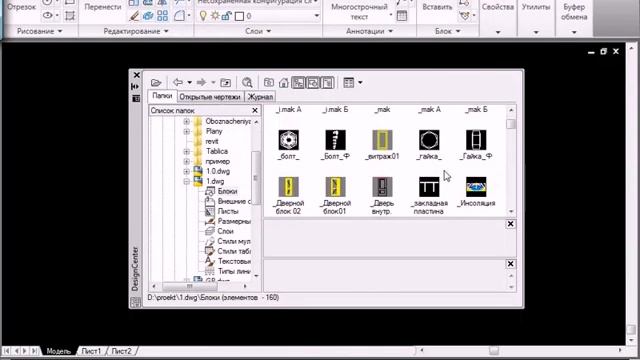Select the _Дверной блок01 thumbnail
The width and height of the screenshot is (640, 360).
click(335, 187)
